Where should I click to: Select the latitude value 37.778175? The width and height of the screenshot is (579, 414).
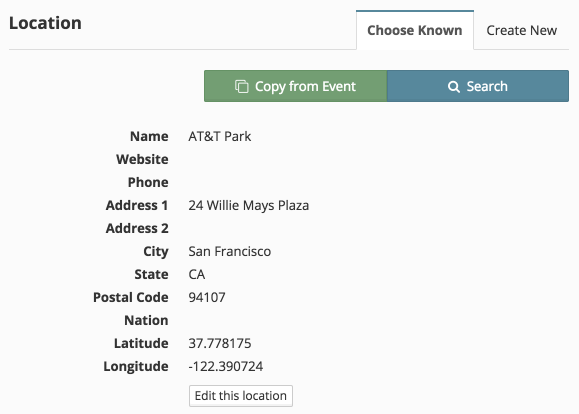click(x=220, y=343)
